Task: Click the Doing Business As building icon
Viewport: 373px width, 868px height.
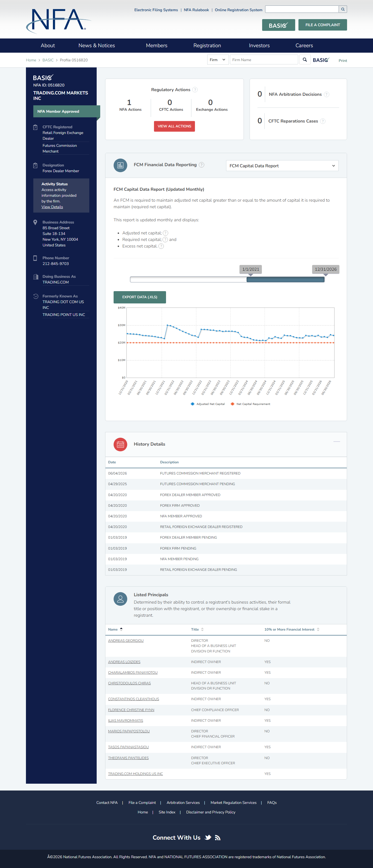Action: click(x=35, y=277)
